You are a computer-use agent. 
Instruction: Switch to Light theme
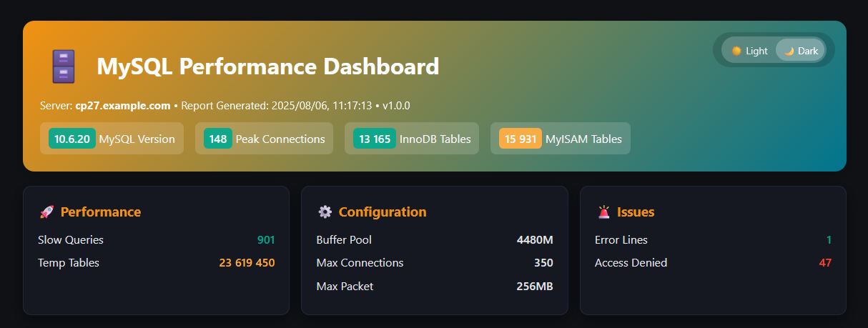point(749,51)
